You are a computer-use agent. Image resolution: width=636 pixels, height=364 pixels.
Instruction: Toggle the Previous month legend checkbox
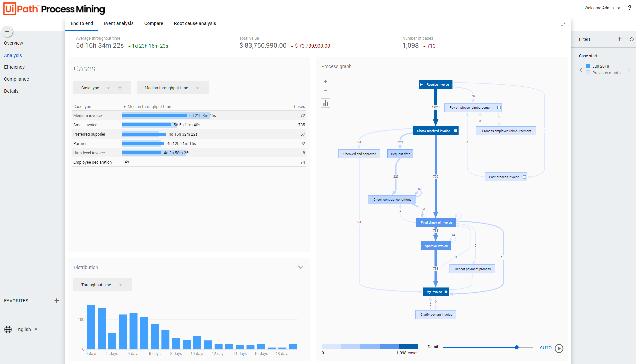[588, 73]
